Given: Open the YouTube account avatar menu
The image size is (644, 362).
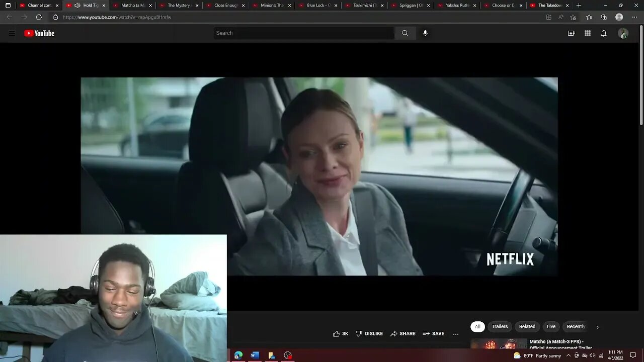Looking at the screenshot, I should pyautogui.click(x=623, y=33).
